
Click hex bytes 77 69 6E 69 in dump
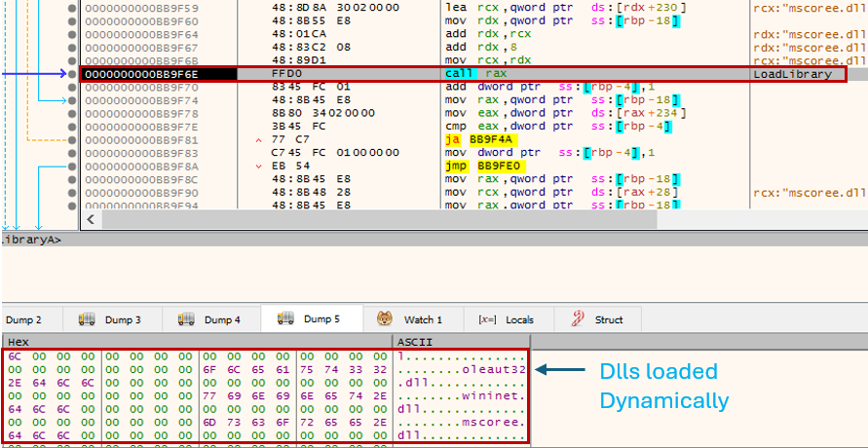pos(246,396)
